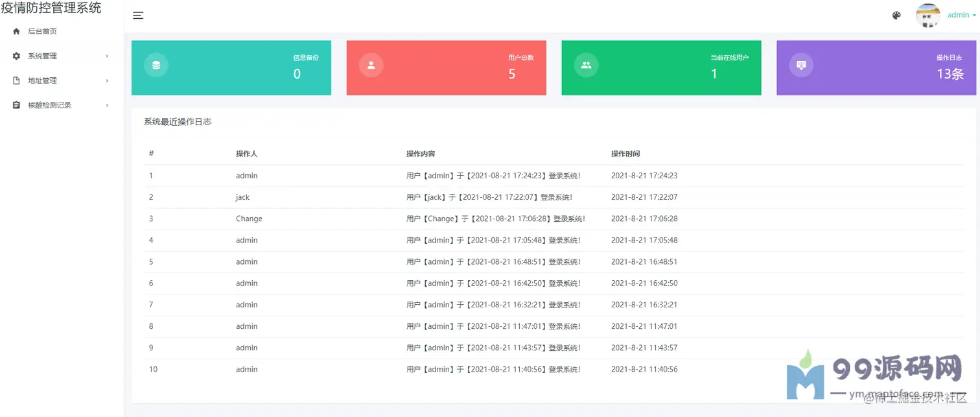980x417 pixels.
Task: Click timestamp 2021-8-21 17:05:48
Action: point(644,240)
